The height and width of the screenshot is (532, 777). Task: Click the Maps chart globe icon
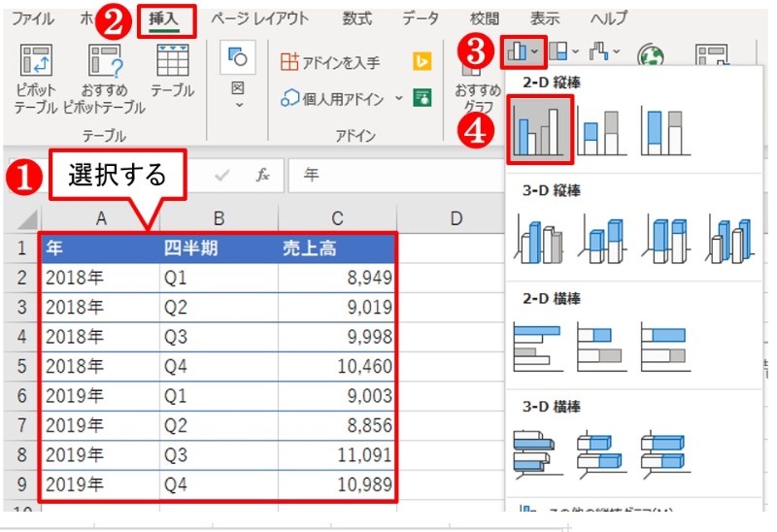click(x=651, y=55)
